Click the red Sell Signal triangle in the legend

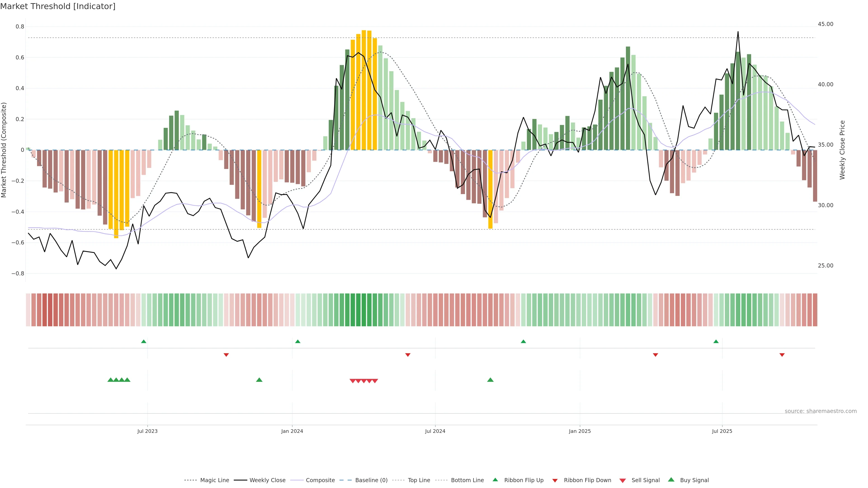pos(623,481)
